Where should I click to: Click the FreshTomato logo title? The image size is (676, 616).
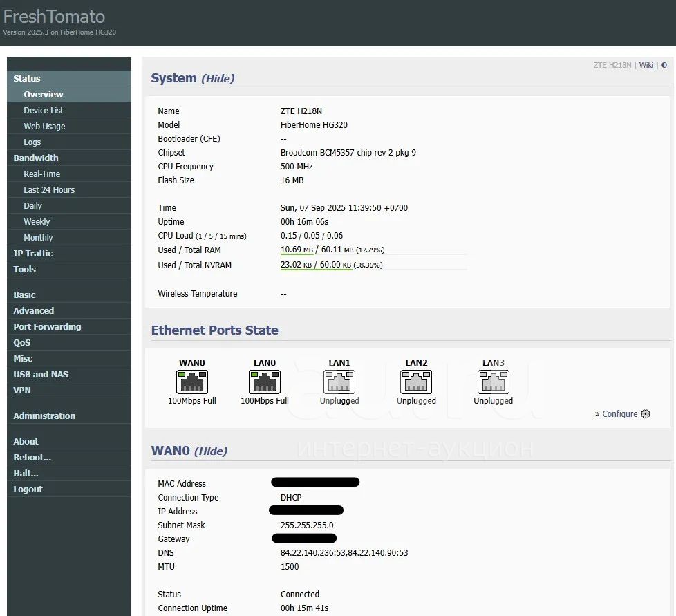coord(55,17)
